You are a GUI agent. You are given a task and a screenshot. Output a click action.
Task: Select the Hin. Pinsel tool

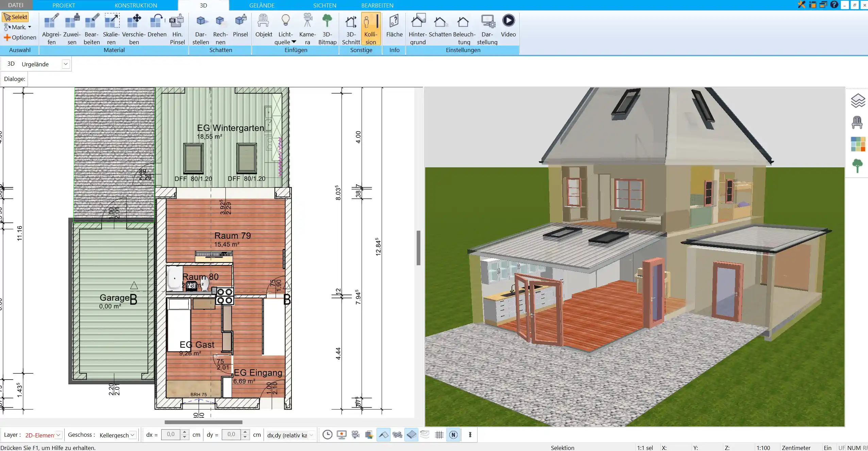point(177,29)
